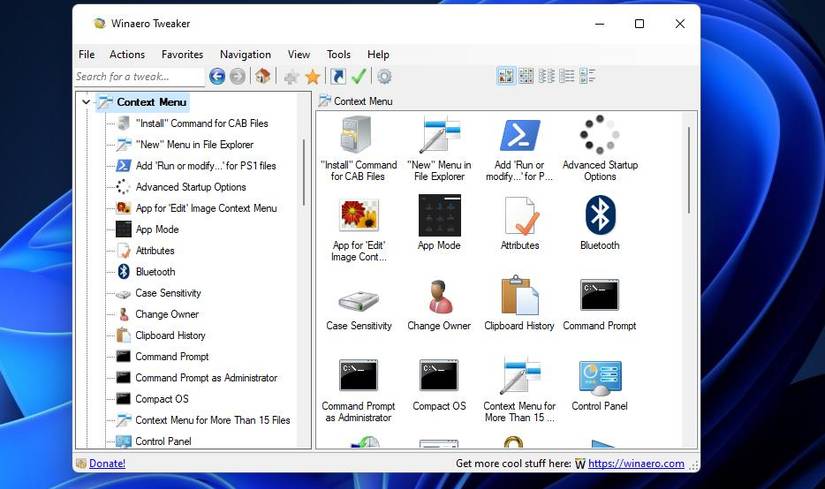The height and width of the screenshot is (489, 825).
Task: Select list view mode button
Action: pyautogui.click(x=547, y=76)
